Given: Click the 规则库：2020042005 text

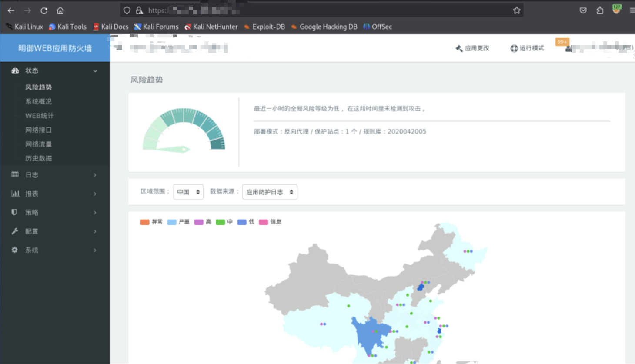Looking at the screenshot, I should [x=395, y=131].
